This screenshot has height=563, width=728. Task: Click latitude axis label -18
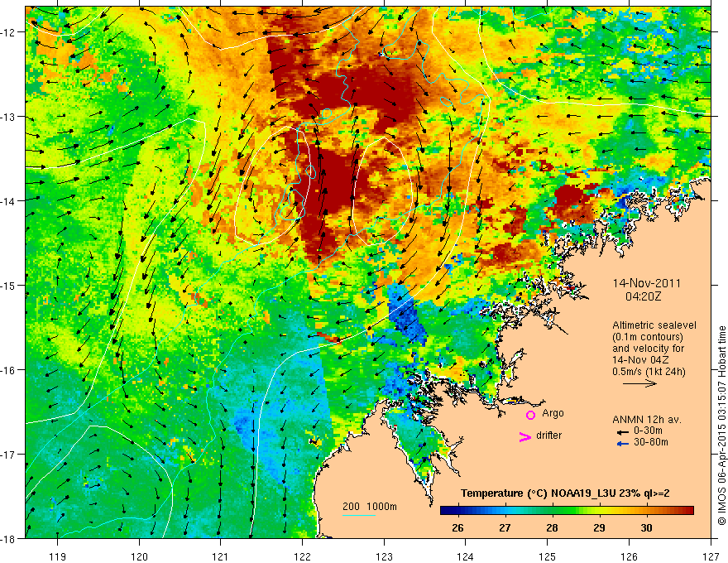point(9,539)
